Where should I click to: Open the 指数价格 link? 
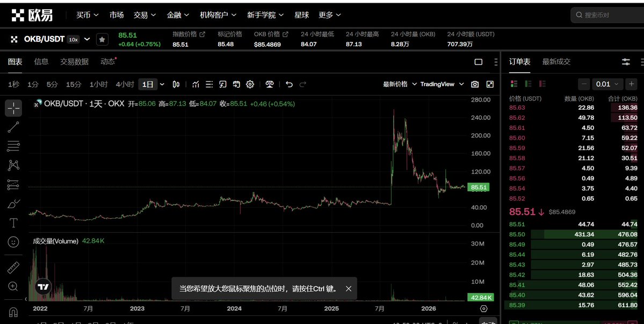[189, 34]
